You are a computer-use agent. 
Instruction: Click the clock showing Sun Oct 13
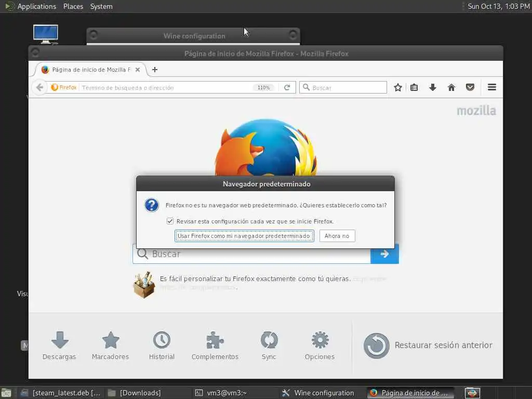(x=499, y=6)
